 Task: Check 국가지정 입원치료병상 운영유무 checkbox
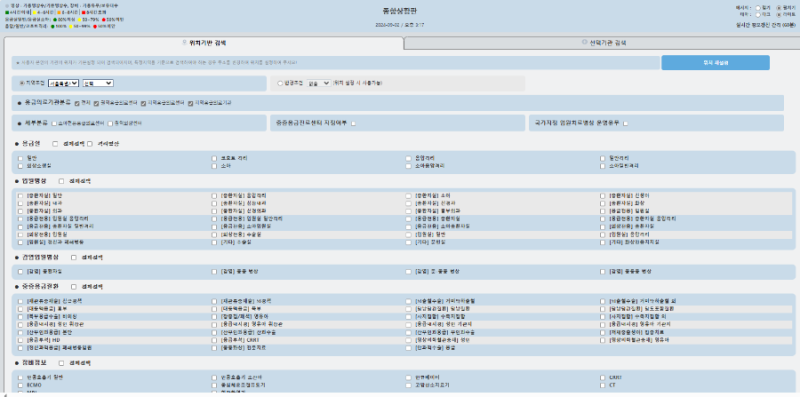pos(626,123)
